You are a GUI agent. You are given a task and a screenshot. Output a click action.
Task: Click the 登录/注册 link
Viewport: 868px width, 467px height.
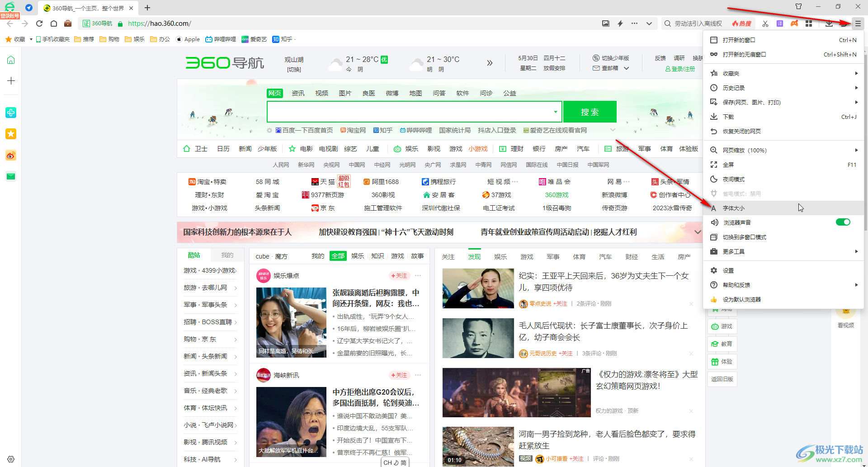680,69
